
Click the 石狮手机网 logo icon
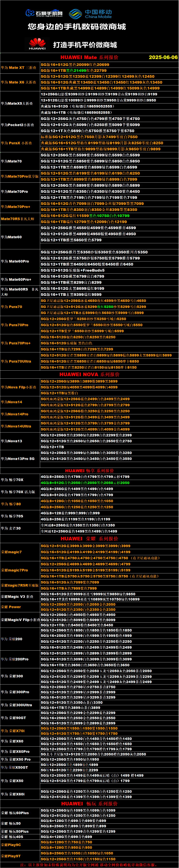tap(30, 13)
